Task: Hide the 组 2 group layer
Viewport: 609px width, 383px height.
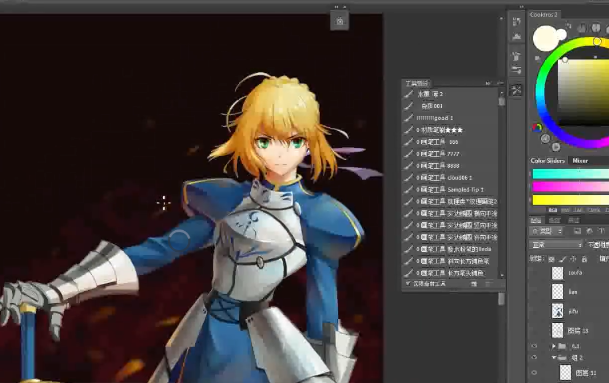Action: point(534,357)
